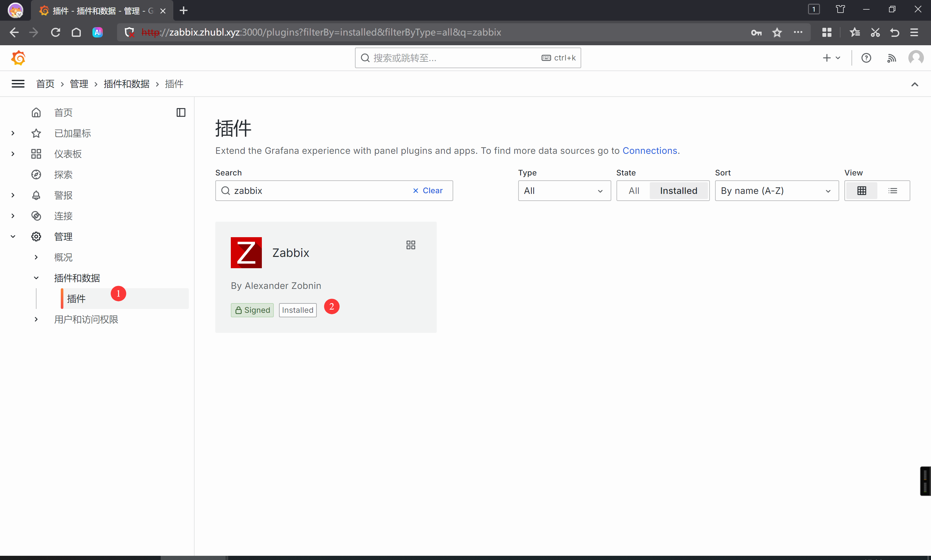Dock or undock the sidebar panel
This screenshot has width=931, height=560.
coord(181,112)
